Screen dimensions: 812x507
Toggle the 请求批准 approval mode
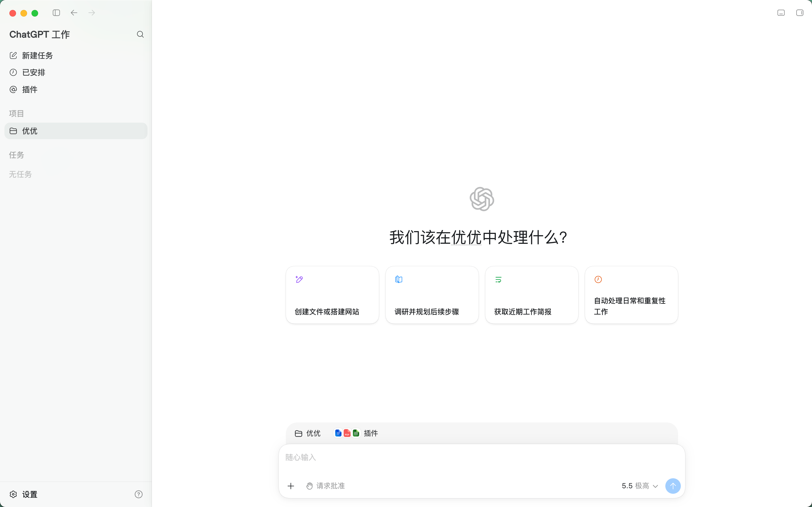point(325,486)
